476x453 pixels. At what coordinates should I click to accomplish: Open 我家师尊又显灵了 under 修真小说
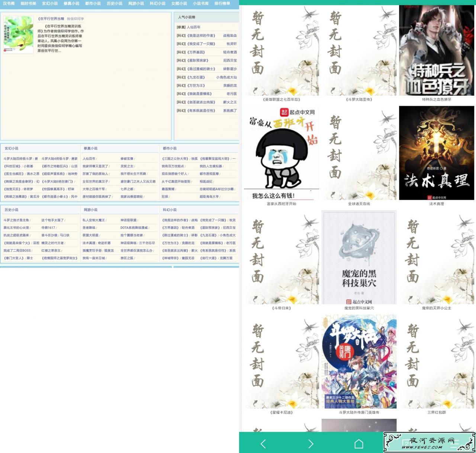[x=95, y=166]
